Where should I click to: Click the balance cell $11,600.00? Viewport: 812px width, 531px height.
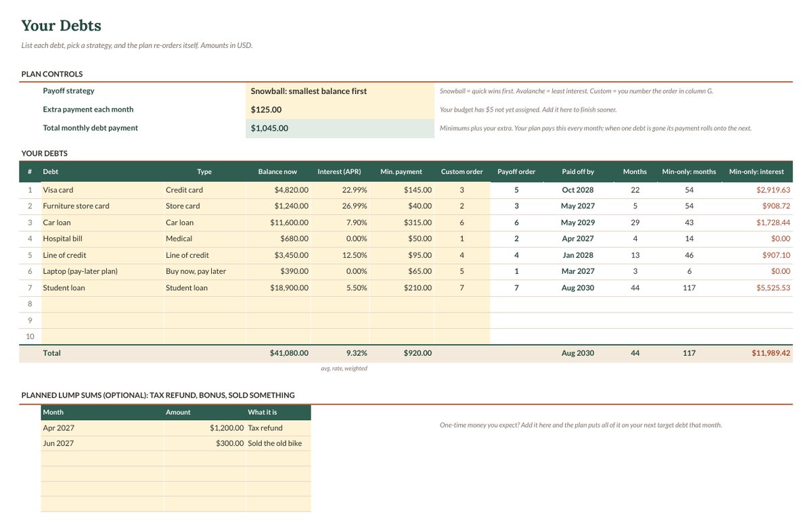(278, 223)
